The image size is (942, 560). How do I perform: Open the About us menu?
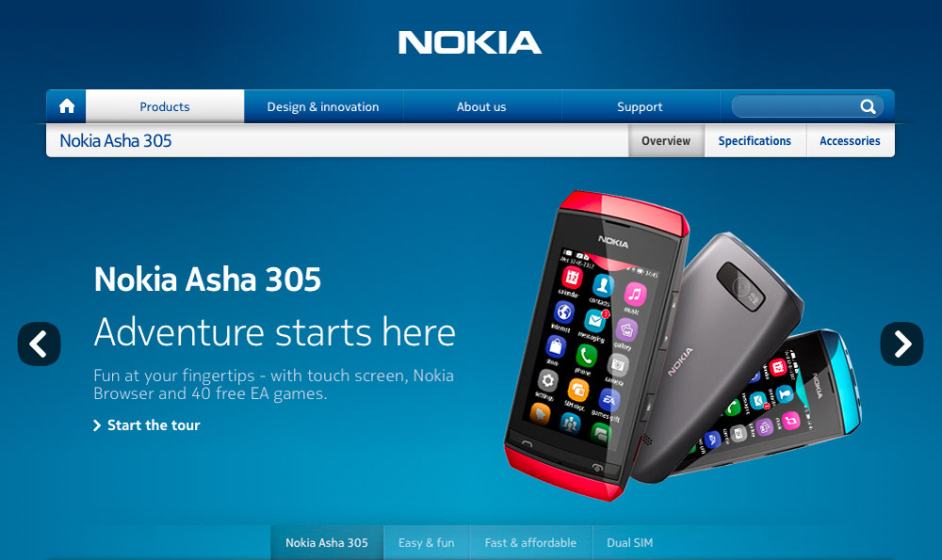[481, 106]
